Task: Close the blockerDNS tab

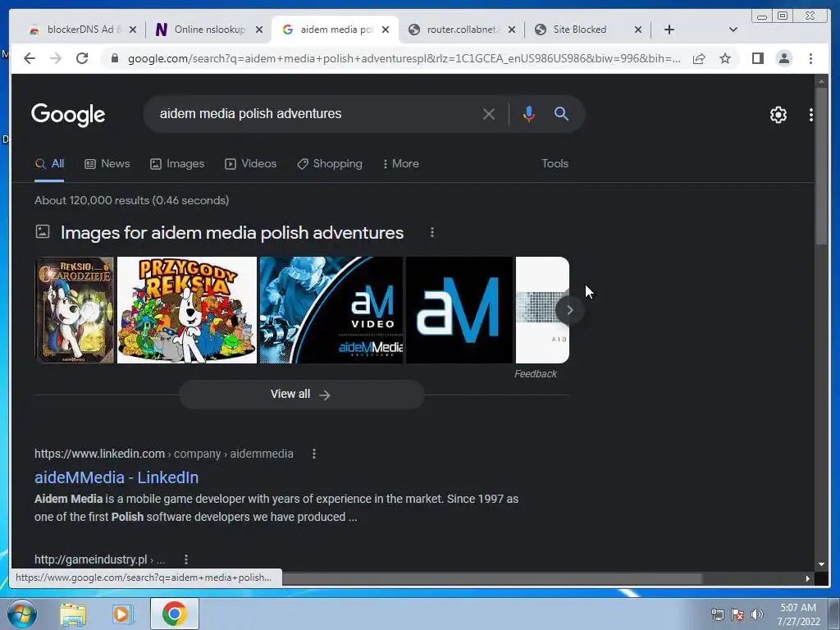Action: pyautogui.click(x=133, y=30)
